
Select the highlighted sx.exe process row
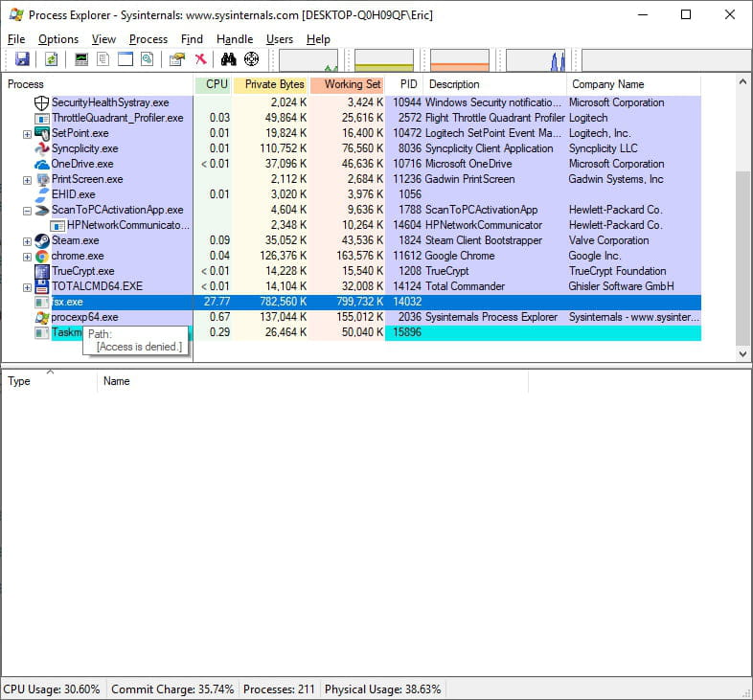(368, 302)
